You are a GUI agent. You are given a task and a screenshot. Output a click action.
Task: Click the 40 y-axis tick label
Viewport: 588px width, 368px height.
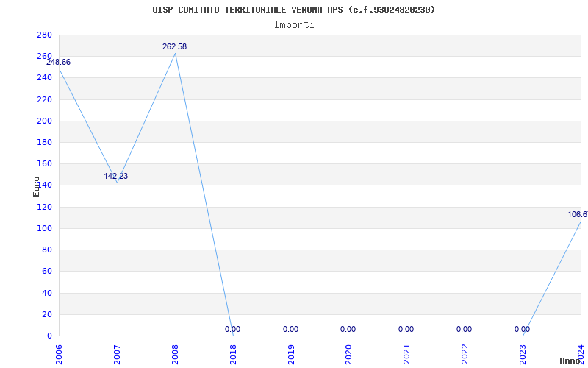[46, 293]
